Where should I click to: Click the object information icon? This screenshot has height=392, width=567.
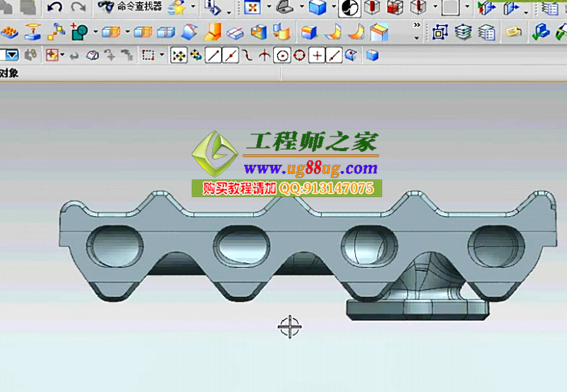[213, 7]
